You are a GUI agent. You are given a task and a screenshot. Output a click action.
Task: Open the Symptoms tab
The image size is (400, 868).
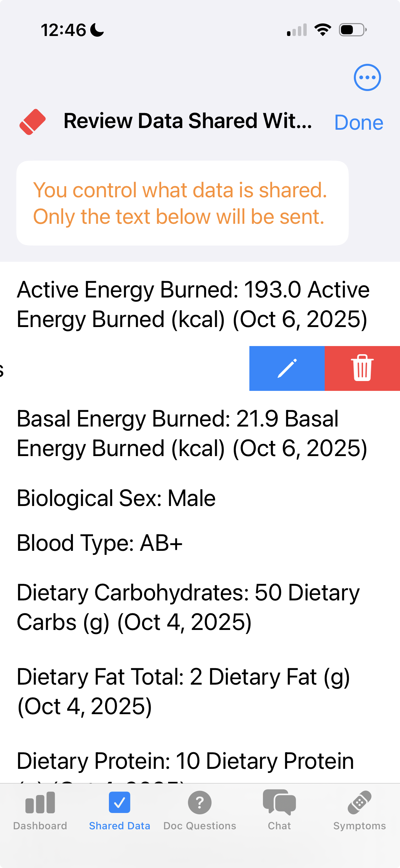tap(359, 813)
